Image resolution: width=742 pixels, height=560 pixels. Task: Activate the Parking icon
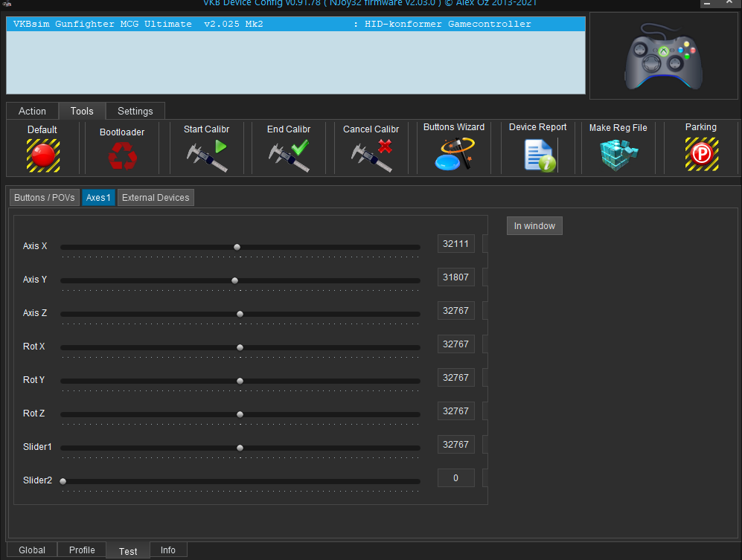702,154
